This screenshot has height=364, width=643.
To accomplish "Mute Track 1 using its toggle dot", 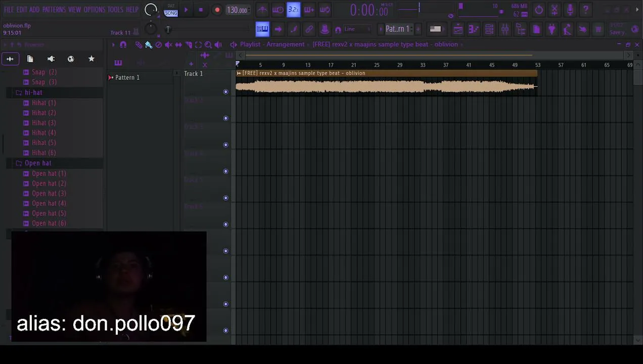I will coord(226,92).
